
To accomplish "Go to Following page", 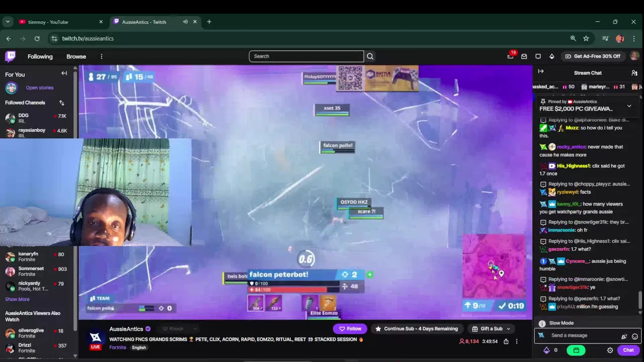I will tap(40, 56).
